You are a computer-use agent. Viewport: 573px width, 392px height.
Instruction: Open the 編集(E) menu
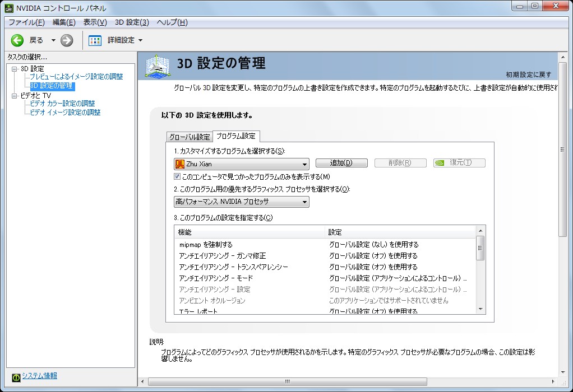(64, 22)
